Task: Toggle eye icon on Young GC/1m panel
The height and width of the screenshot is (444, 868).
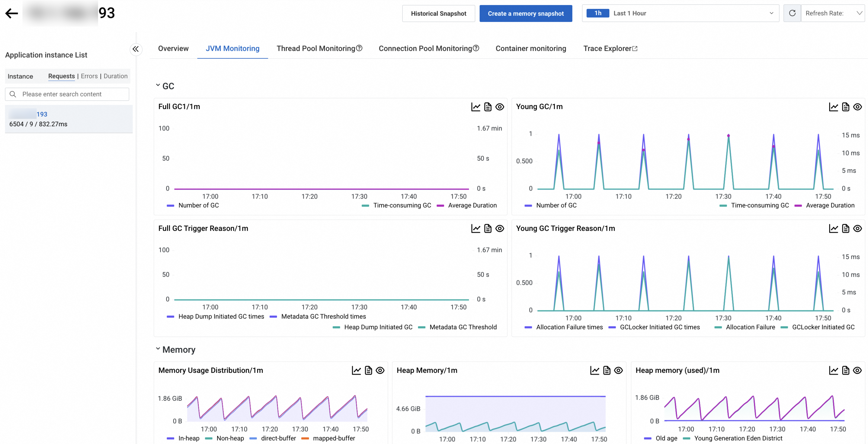Action: tap(857, 107)
